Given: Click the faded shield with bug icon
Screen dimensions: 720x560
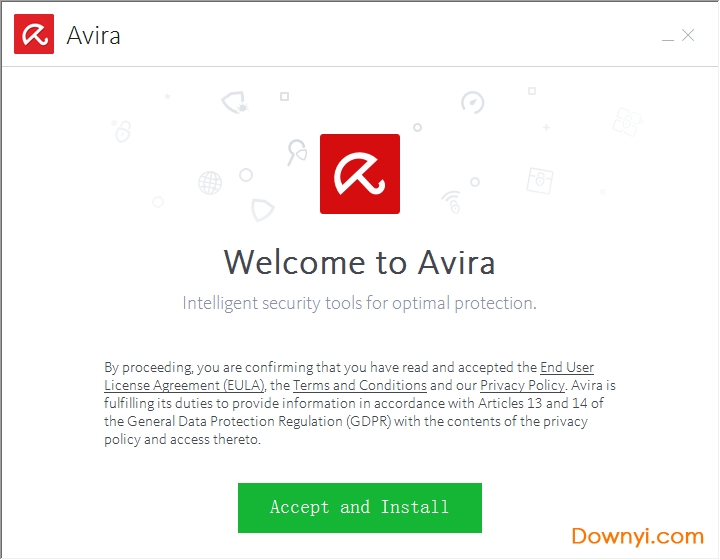Looking at the screenshot, I should pyautogui.click(x=235, y=101).
